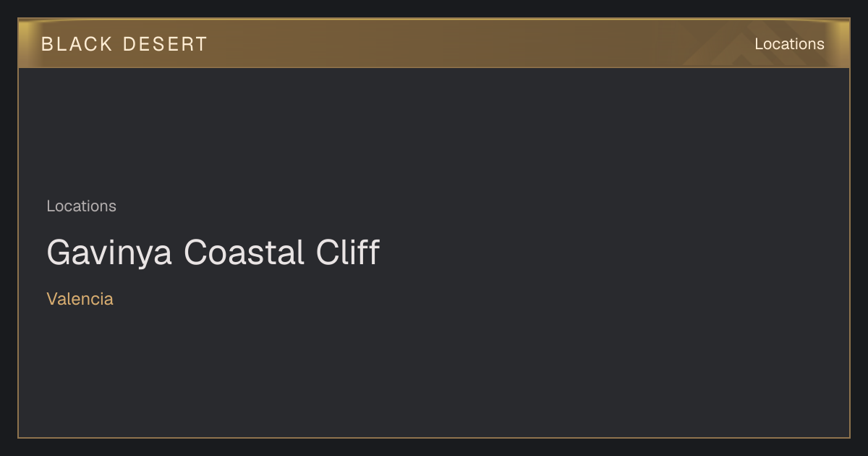Screen dimensions: 868x456
Task: Navigate to Locations using the top-right link
Action: coord(789,44)
